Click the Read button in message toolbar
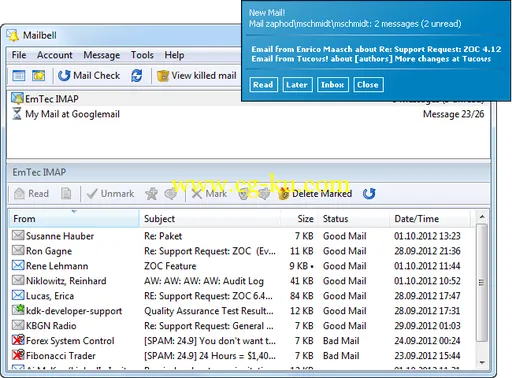Image resolution: width=512 pixels, height=378 pixels. (x=32, y=194)
